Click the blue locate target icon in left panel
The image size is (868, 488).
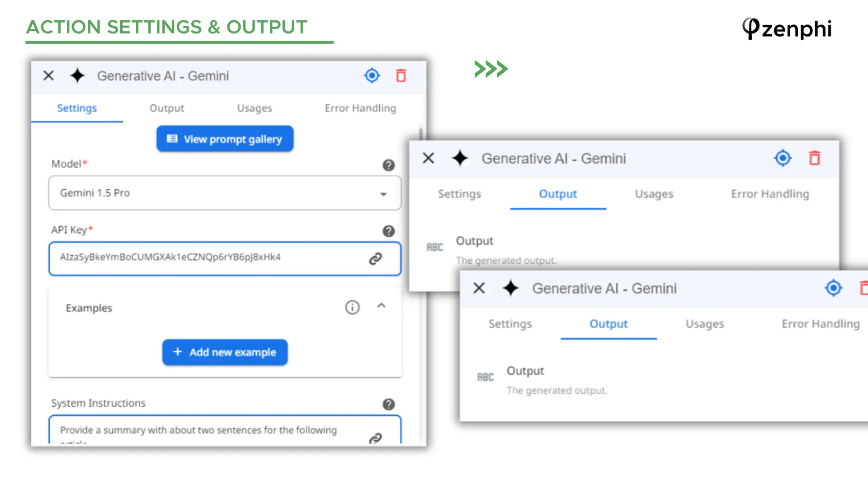(x=372, y=75)
